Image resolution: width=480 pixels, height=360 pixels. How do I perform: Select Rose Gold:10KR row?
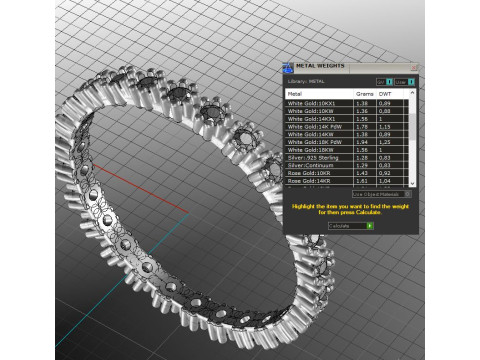point(347,173)
